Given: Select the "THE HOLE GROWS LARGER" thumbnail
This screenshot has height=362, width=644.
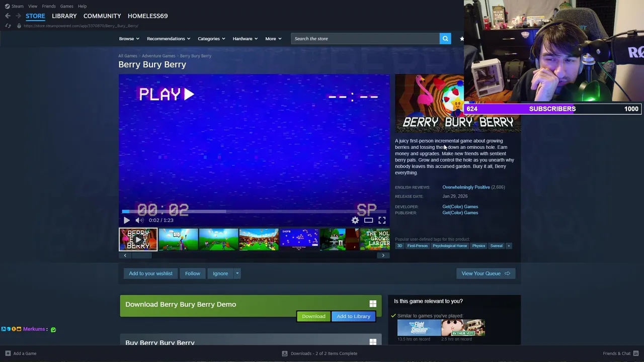Looking at the screenshot, I should pos(374,239).
